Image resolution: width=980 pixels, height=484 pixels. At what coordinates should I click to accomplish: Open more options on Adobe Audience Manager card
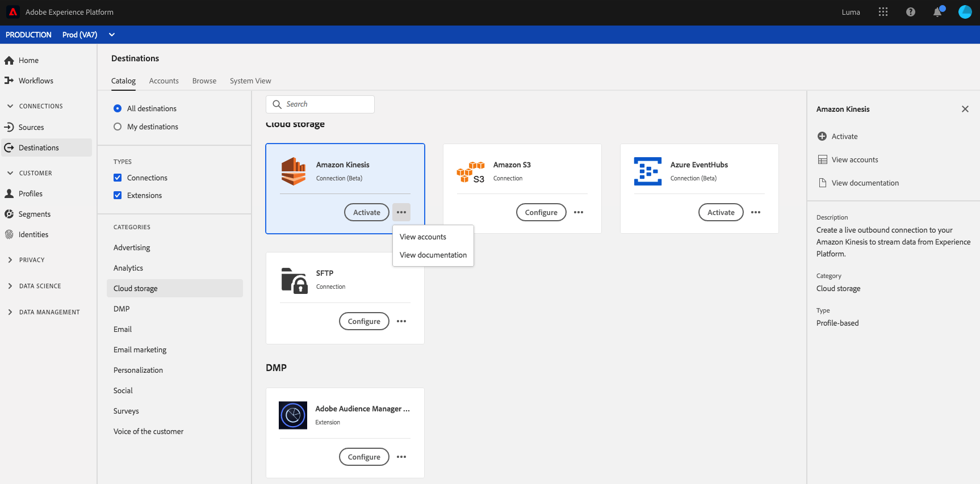[401, 457]
